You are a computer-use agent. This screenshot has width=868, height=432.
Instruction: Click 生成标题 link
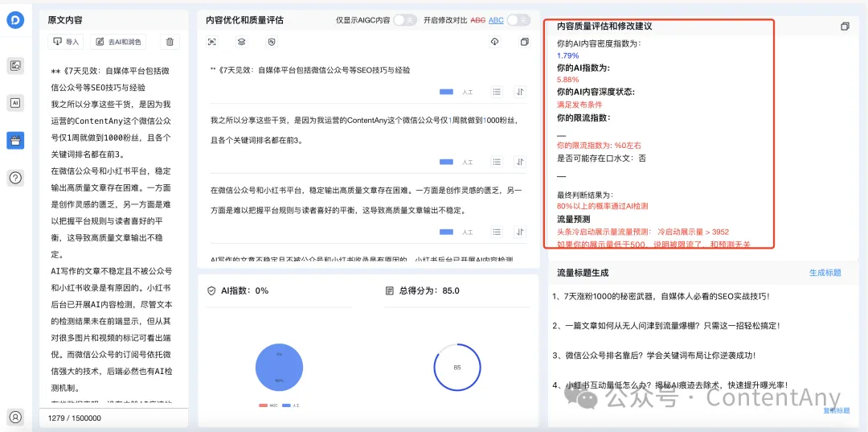[825, 273]
